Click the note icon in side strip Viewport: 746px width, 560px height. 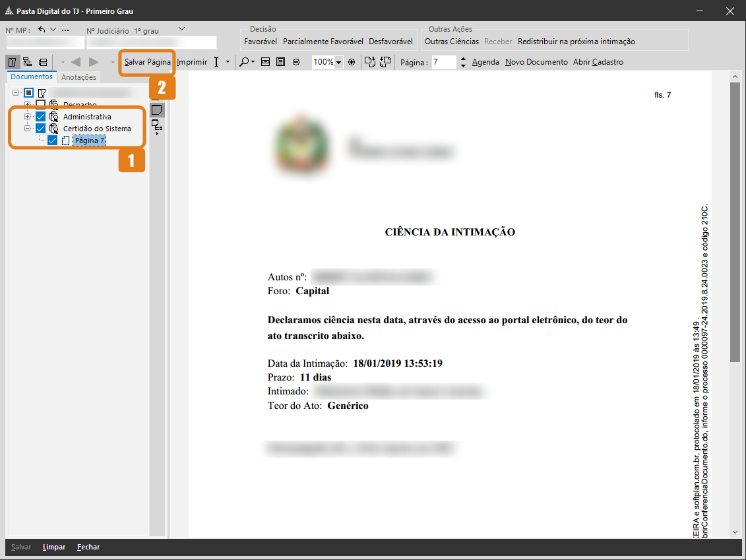tap(156, 110)
